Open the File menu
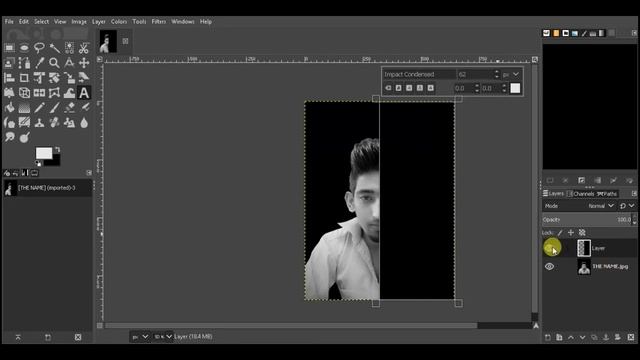The width and height of the screenshot is (640, 360). pyautogui.click(x=9, y=22)
